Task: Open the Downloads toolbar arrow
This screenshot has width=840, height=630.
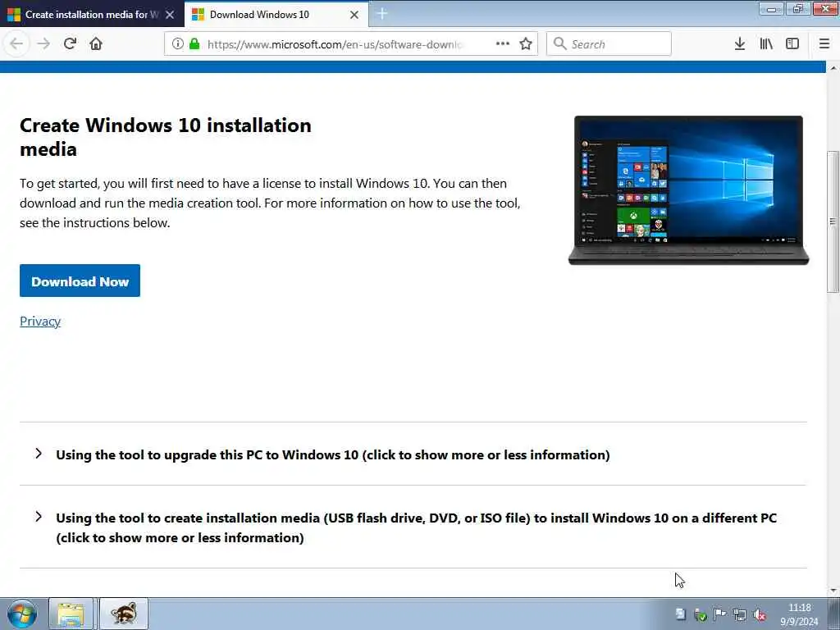Action: (740, 44)
